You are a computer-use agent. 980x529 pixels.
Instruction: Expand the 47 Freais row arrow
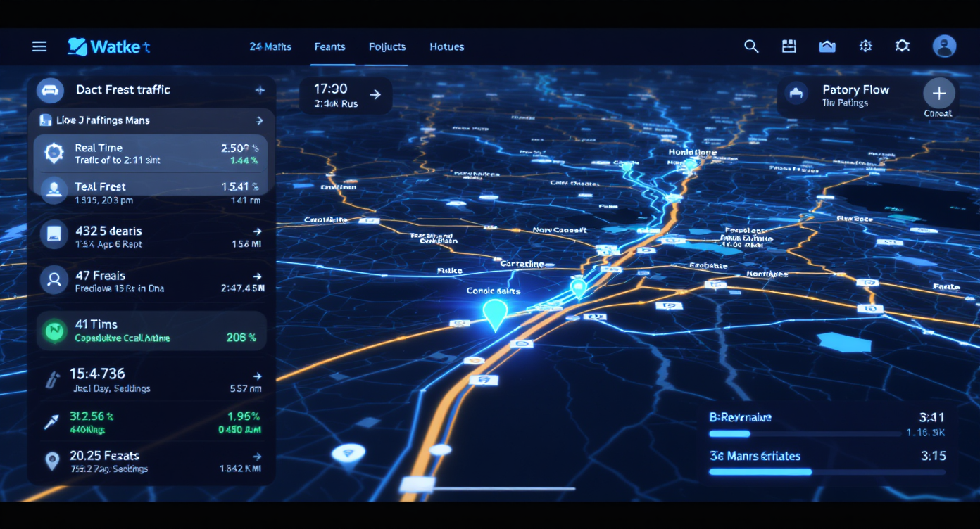[x=257, y=276]
